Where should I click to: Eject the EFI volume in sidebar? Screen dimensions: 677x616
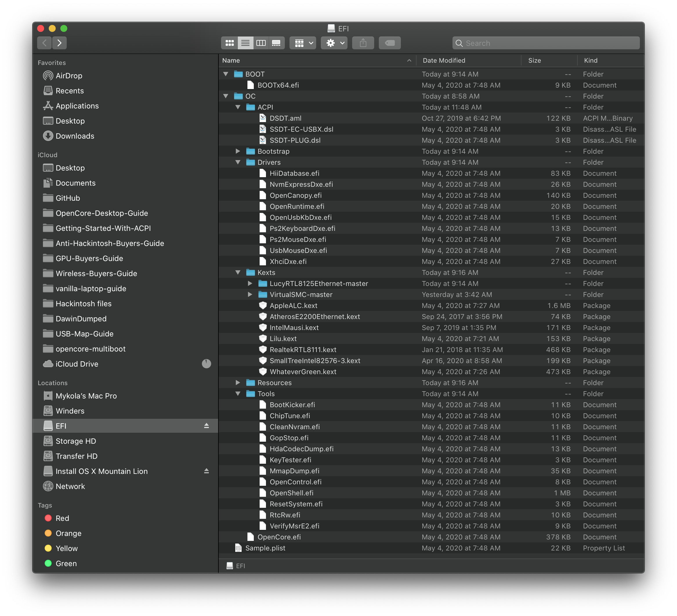pos(206,426)
